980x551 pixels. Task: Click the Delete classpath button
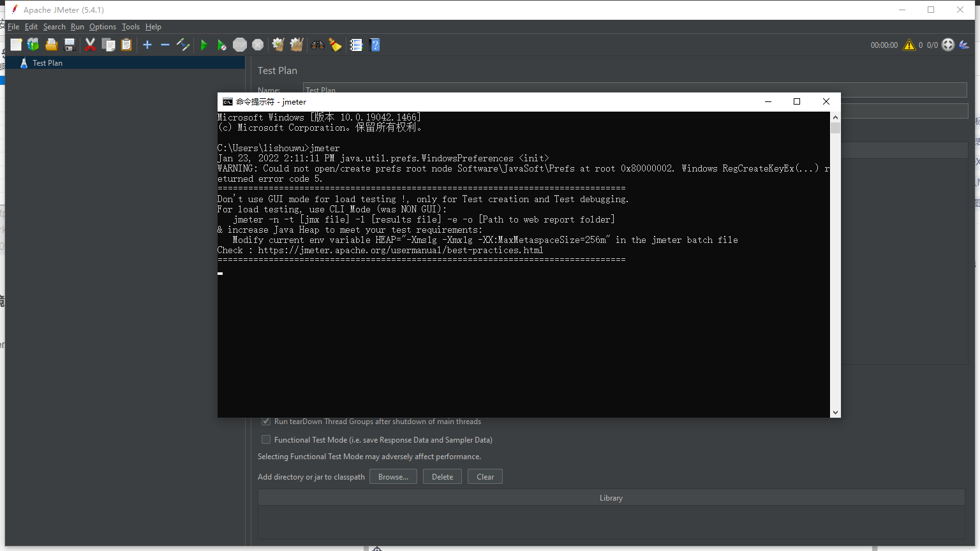point(442,477)
